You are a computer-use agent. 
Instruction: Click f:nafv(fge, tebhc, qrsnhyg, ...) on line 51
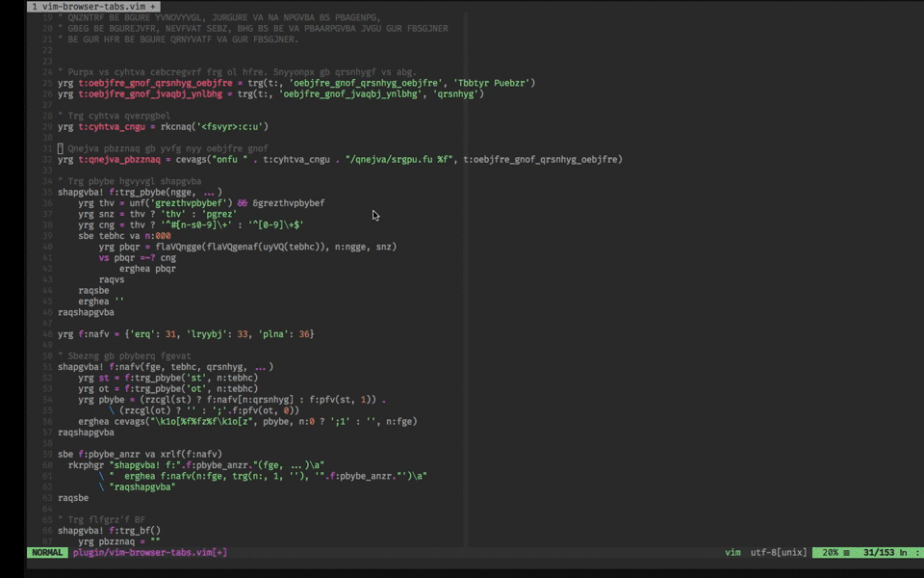tap(191, 367)
